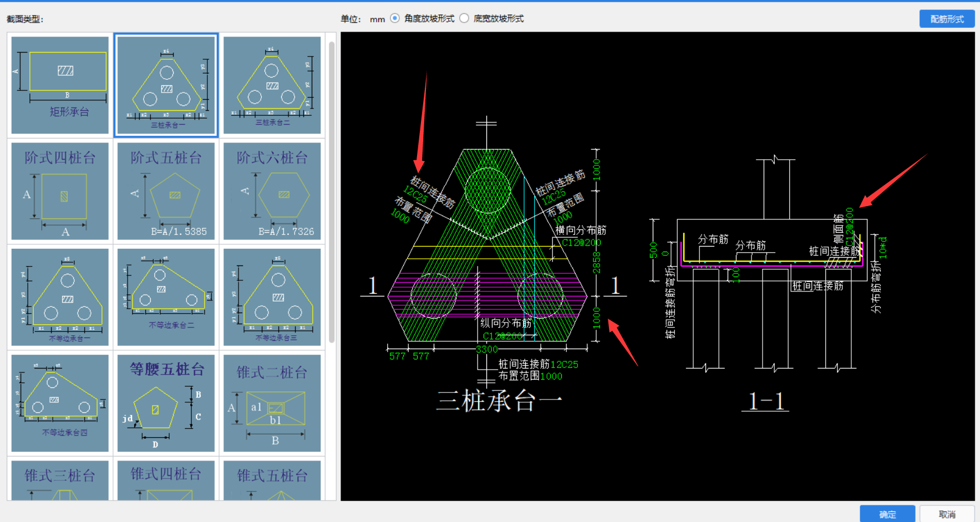The image size is (980, 522).
Task: Choose the 阶式五桩台 section thumbnail
Action: [x=166, y=191]
